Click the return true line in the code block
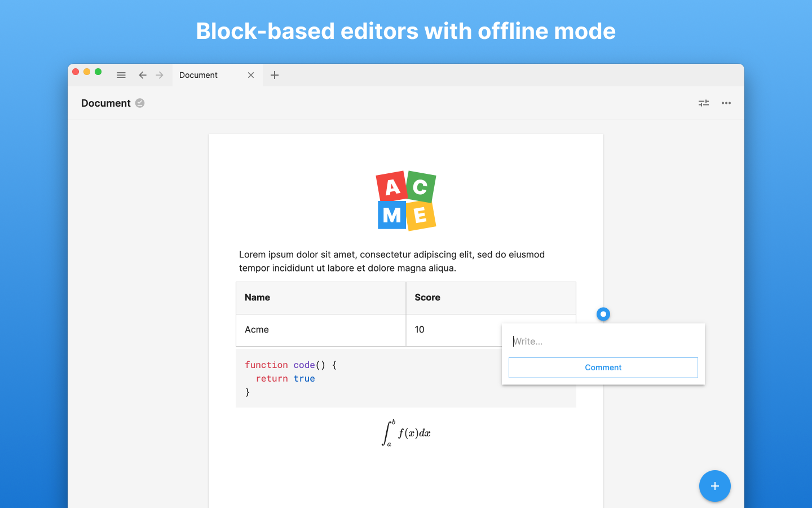The height and width of the screenshot is (508, 812). pos(285,379)
